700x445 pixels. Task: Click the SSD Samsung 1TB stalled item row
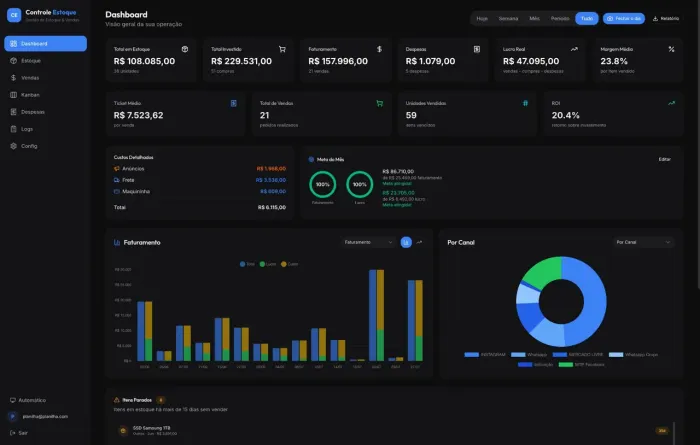click(x=394, y=431)
